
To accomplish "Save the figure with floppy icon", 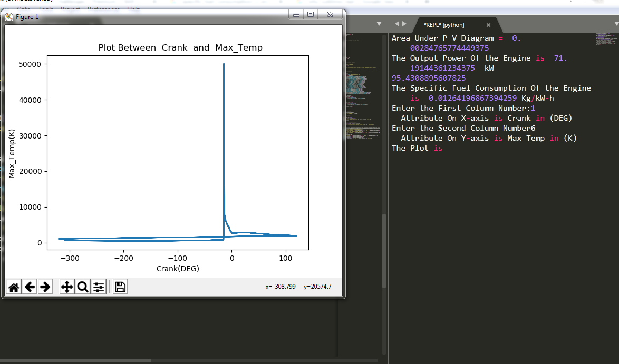I will (x=120, y=287).
